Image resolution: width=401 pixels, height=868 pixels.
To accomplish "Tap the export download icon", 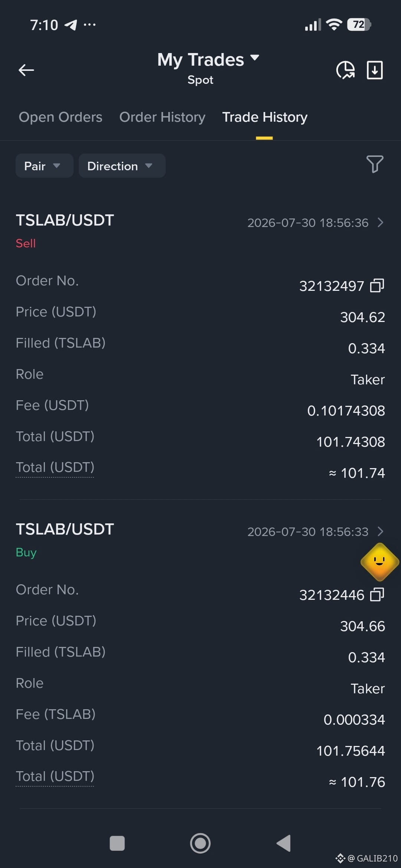I will click(x=375, y=70).
